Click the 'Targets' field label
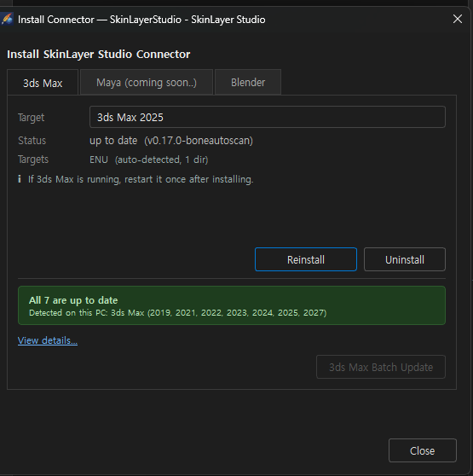This screenshot has height=476, width=473. 33,160
